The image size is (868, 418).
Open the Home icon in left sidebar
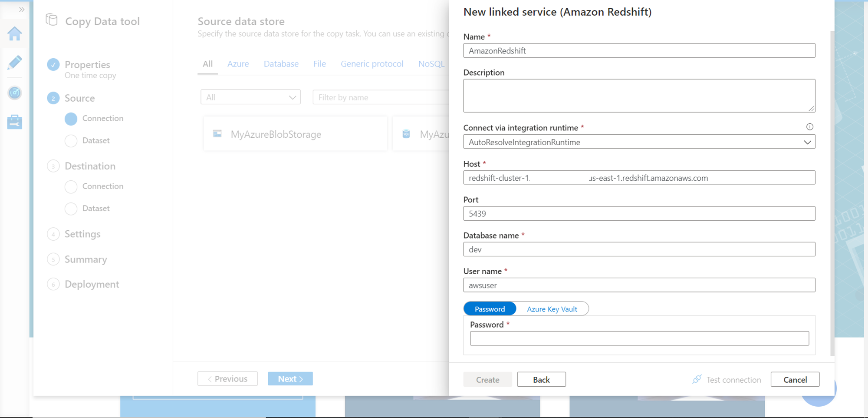click(15, 33)
